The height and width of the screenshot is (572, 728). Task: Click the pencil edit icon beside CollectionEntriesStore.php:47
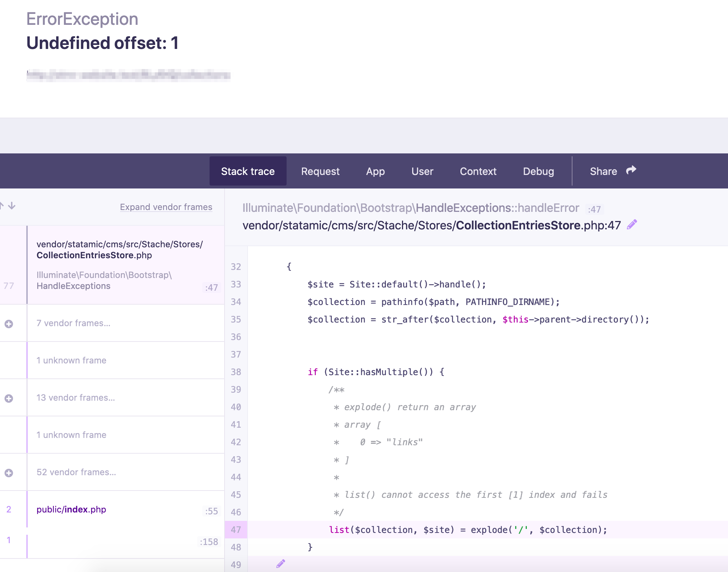(632, 225)
